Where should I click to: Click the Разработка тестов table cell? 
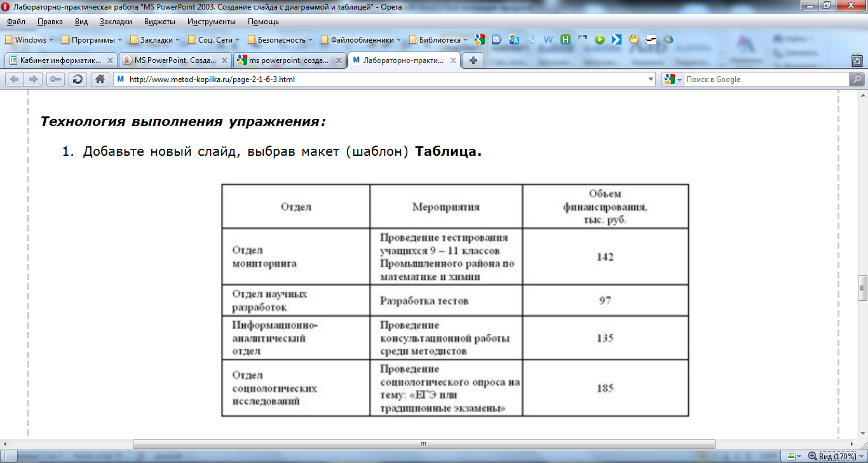(446, 300)
